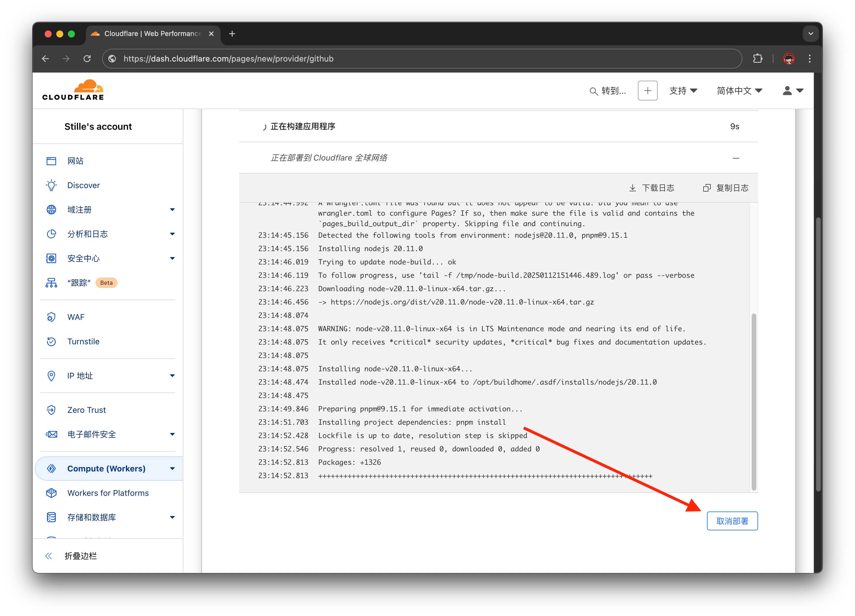855x616 pixels.
Task: Click 下载日志 to download the log
Action: (x=652, y=188)
